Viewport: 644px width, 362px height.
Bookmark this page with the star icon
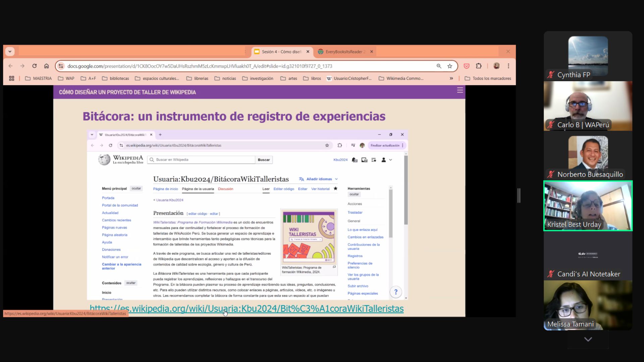(450, 66)
